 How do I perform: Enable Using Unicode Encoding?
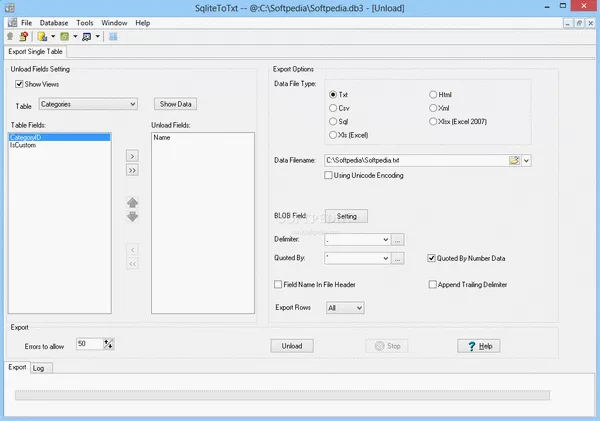click(x=328, y=175)
